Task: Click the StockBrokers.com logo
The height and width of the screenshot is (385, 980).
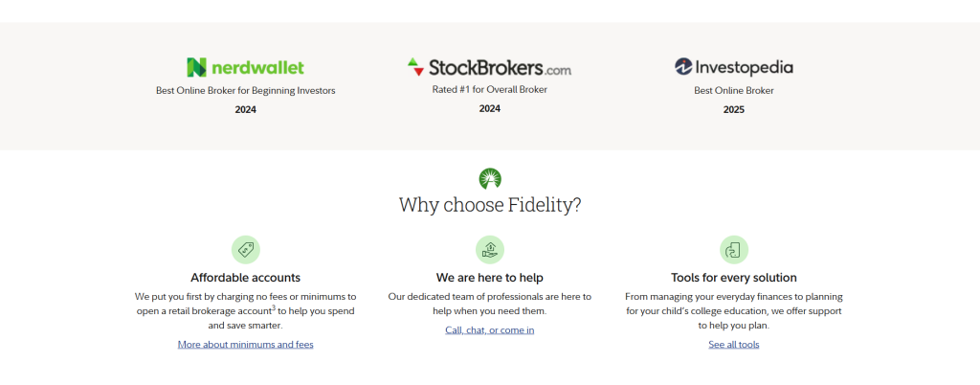Action: (x=489, y=67)
